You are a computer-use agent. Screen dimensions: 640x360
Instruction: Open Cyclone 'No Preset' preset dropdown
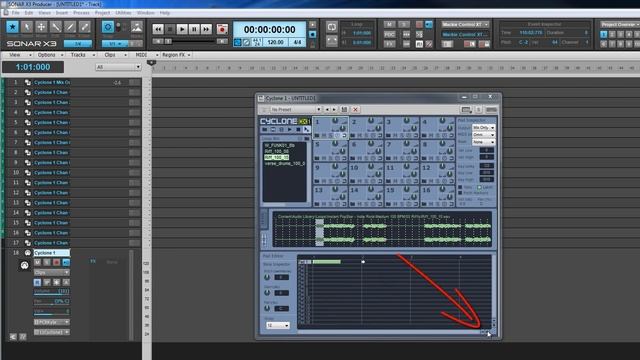coord(295,109)
